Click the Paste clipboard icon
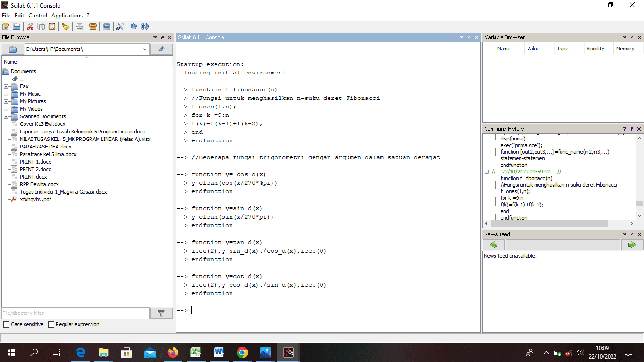 pyautogui.click(x=52, y=26)
